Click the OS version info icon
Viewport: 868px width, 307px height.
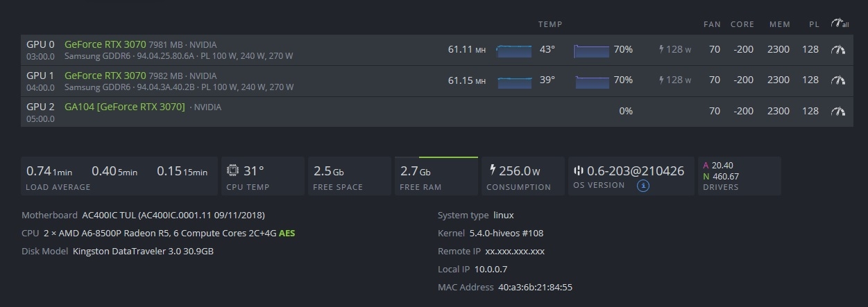[643, 186]
